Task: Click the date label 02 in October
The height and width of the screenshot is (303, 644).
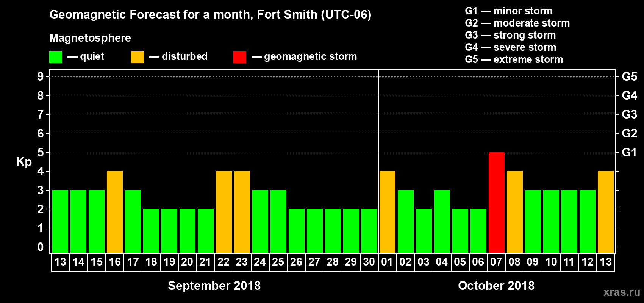Action: [x=405, y=262]
